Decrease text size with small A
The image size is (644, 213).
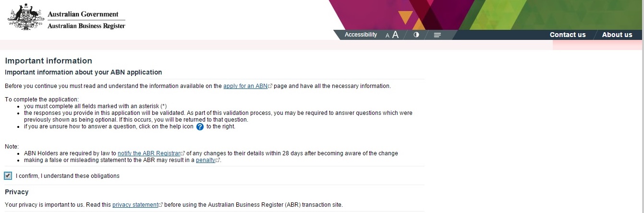(x=388, y=36)
